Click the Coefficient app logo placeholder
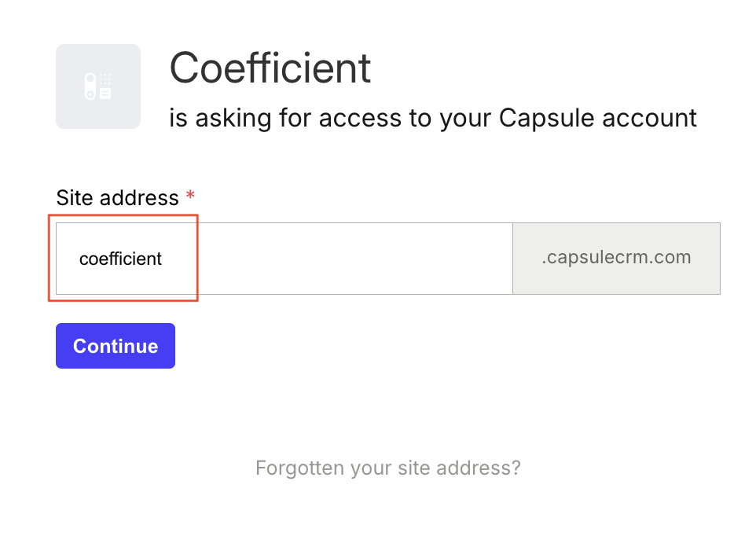 tap(98, 86)
